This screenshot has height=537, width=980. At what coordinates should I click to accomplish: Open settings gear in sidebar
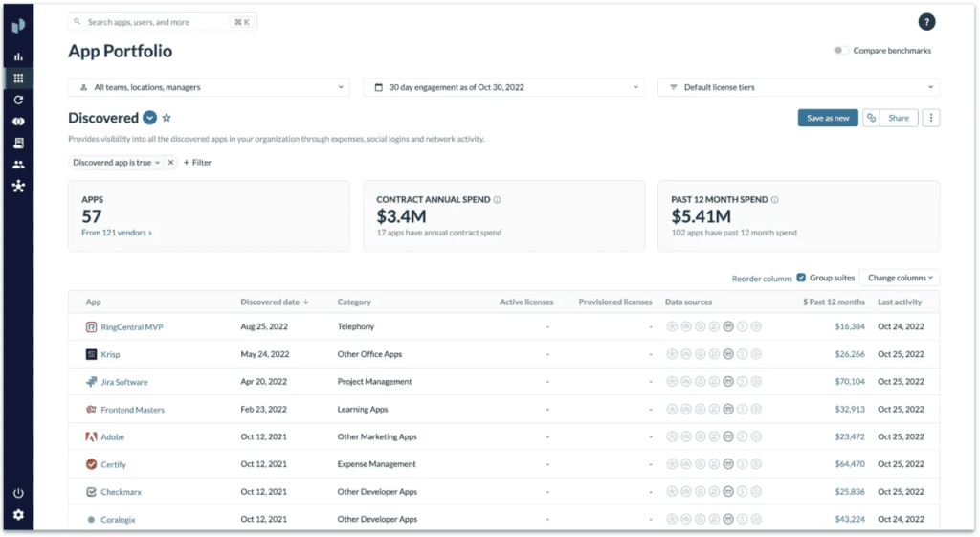(x=19, y=514)
